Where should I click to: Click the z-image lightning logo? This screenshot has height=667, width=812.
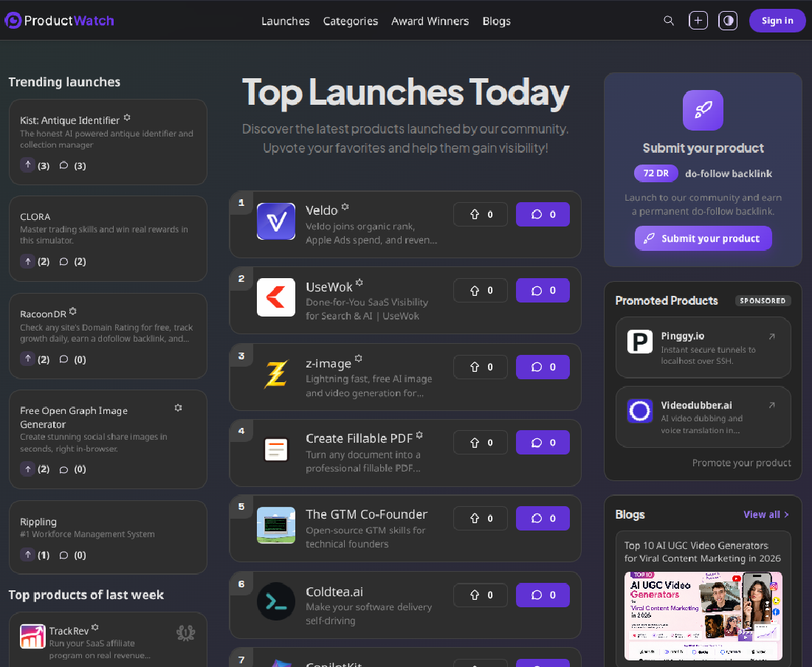pos(276,374)
